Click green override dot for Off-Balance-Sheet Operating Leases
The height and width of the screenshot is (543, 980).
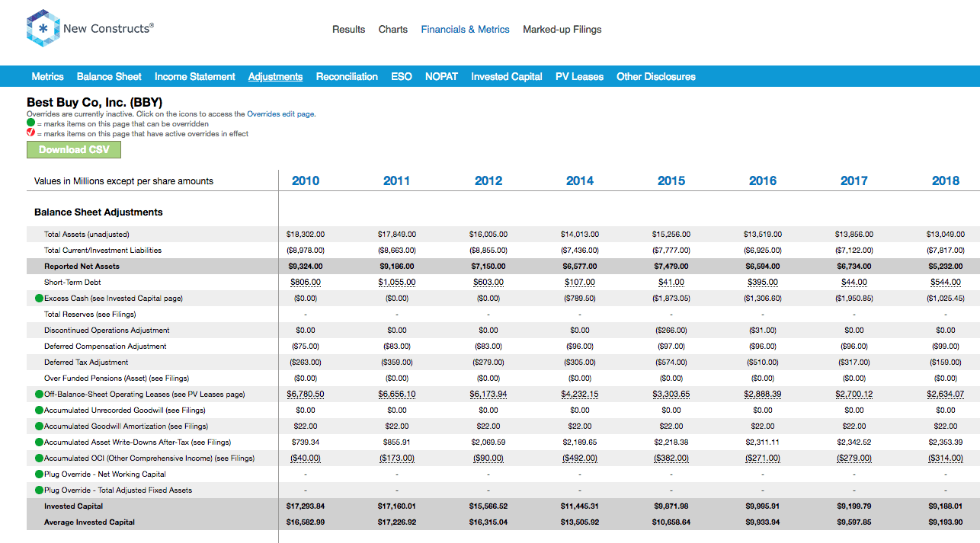tap(40, 394)
